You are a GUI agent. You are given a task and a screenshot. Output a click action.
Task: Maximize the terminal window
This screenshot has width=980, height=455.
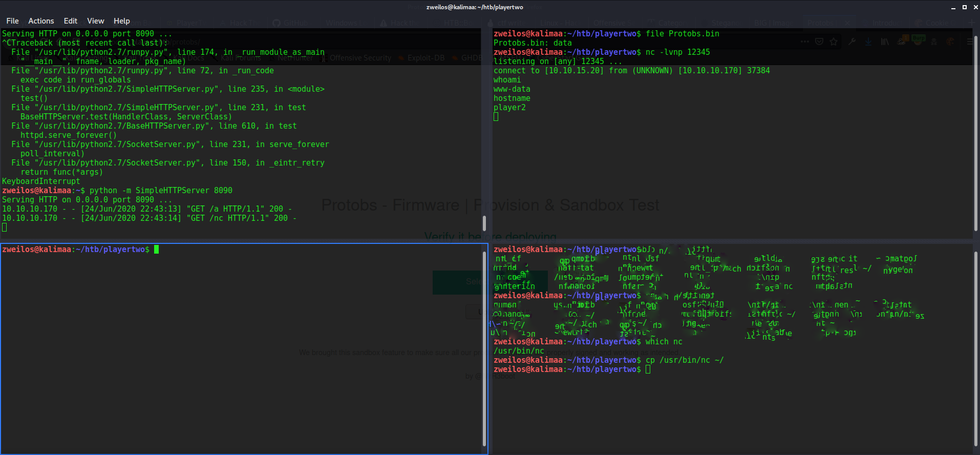pos(964,7)
